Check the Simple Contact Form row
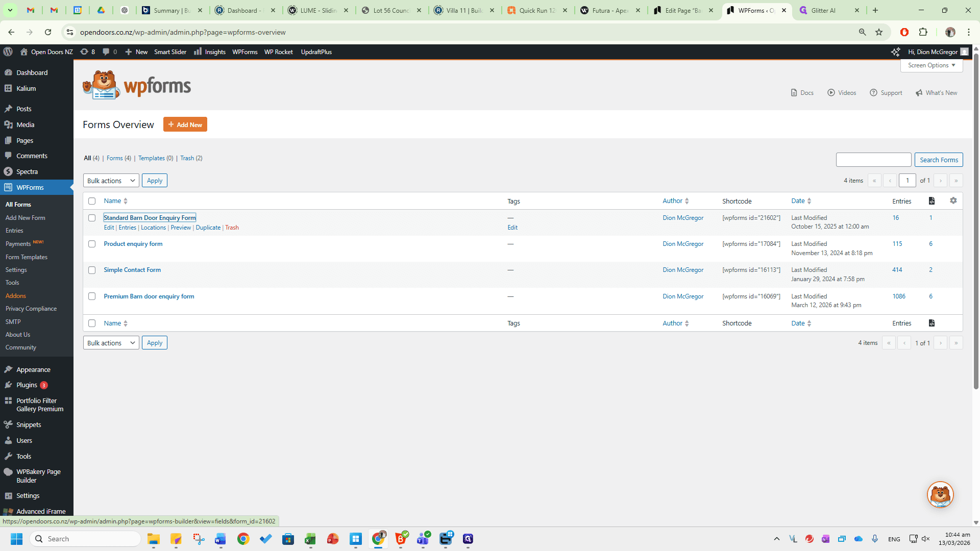The height and width of the screenshot is (551, 980). pyautogui.click(x=92, y=270)
